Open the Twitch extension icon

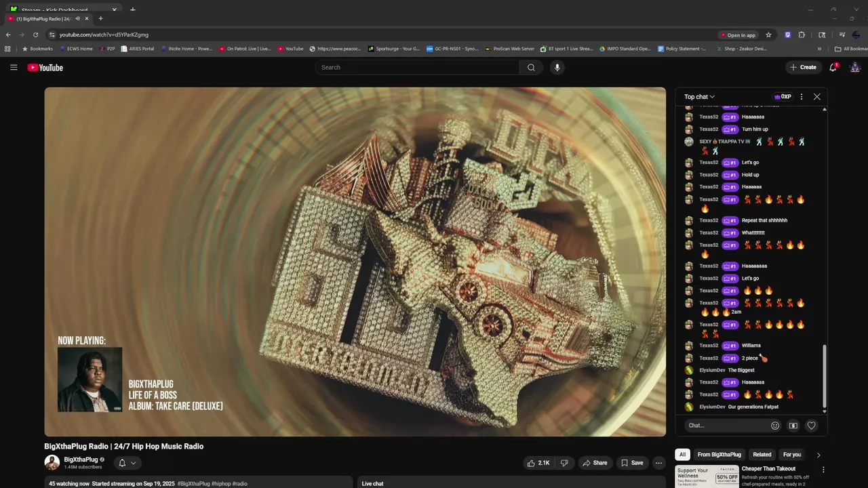click(x=787, y=35)
